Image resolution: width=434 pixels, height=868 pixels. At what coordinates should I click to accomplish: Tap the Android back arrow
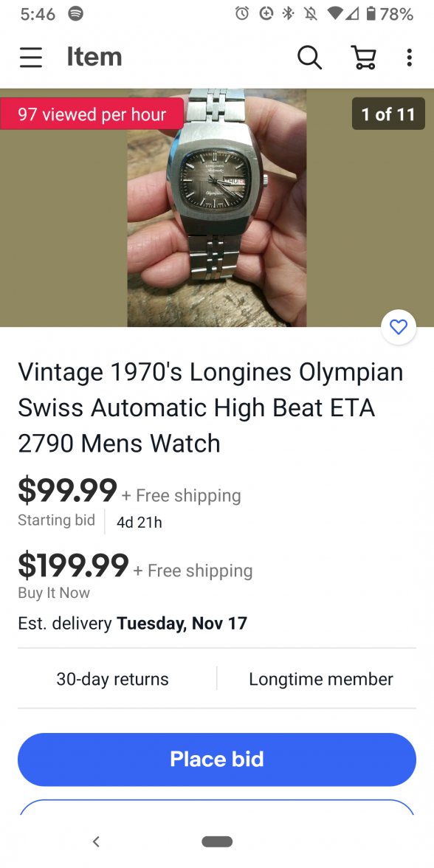pos(96,841)
